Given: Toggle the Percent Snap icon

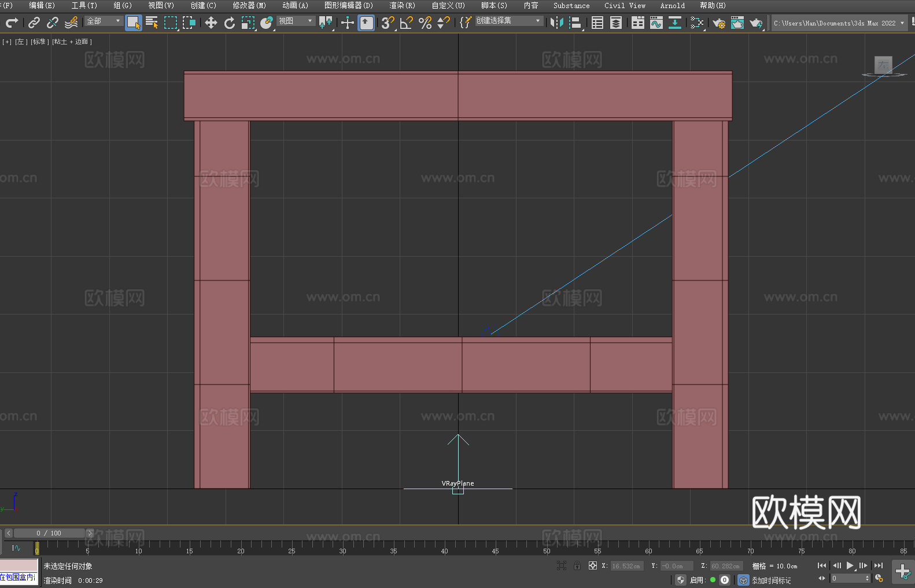Looking at the screenshot, I should pyautogui.click(x=425, y=23).
